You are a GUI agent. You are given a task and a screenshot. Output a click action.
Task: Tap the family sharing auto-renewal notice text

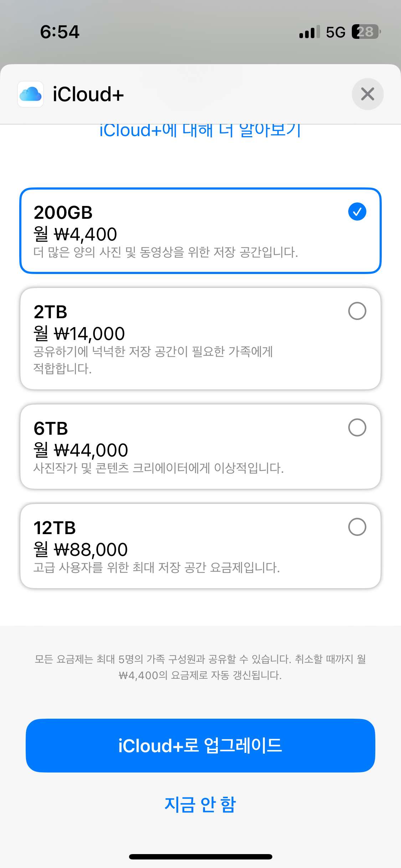pyautogui.click(x=200, y=667)
